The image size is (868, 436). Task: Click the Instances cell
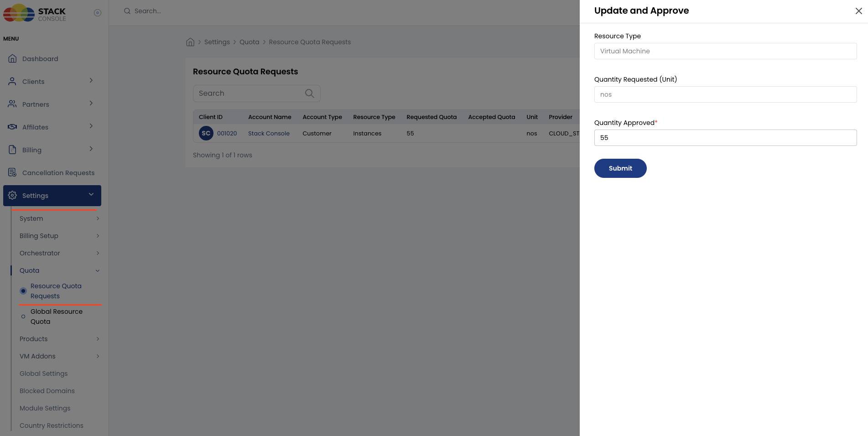[367, 134]
